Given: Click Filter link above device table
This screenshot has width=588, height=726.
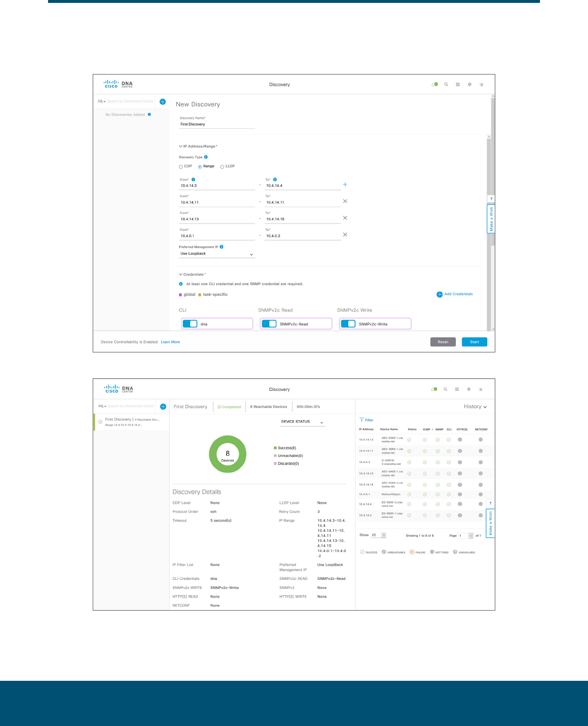Looking at the screenshot, I should point(369,420).
